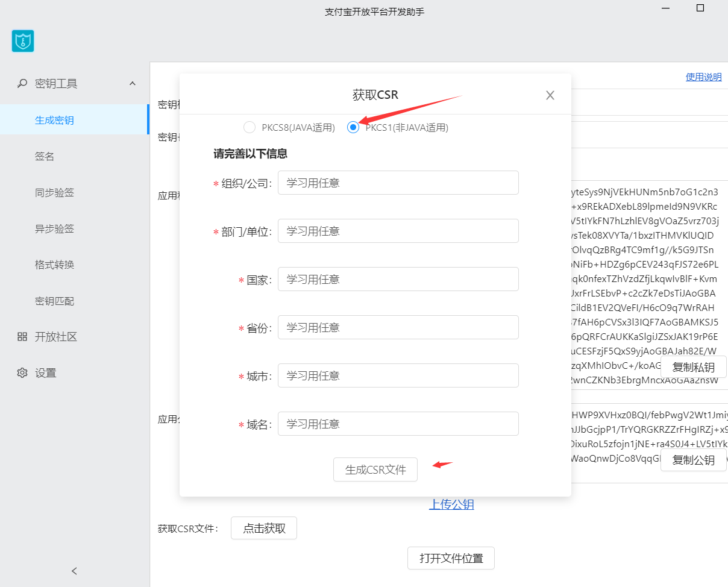Click the 组织/公司 input field
This screenshot has width=728, height=587.
[x=398, y=183]
